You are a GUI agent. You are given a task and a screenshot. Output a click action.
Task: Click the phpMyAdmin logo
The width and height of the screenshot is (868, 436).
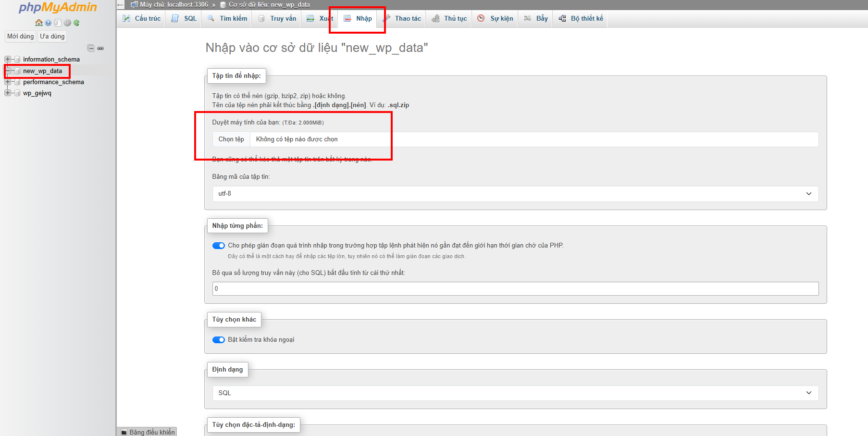click(58, 7)
